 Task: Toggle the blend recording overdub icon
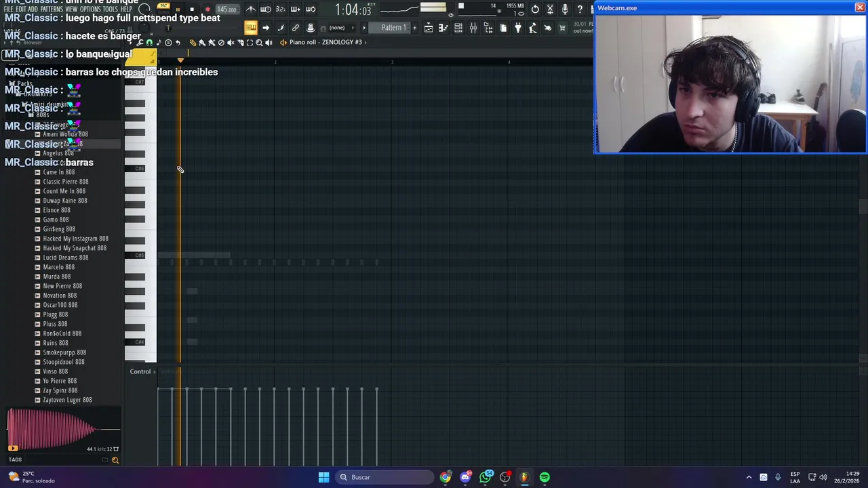point(296,9)
